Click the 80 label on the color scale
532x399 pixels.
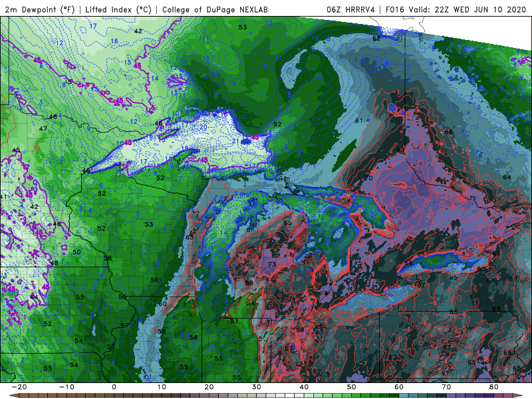pyautogui.click(x=494, y=387)
